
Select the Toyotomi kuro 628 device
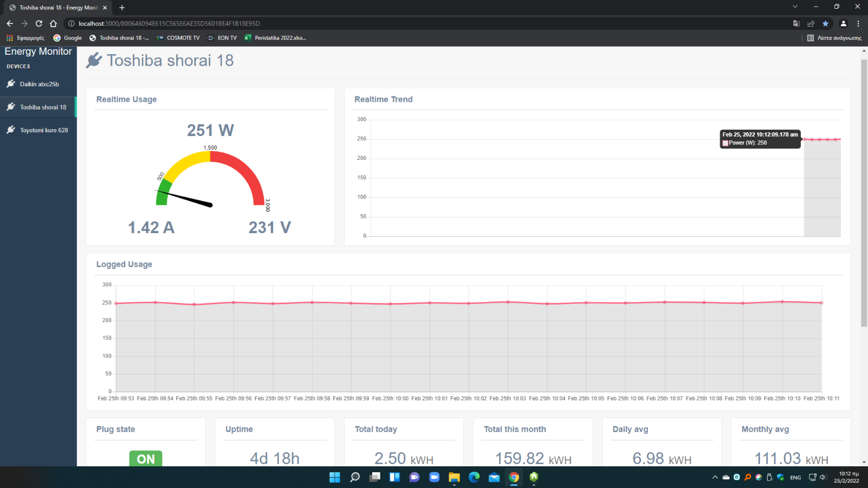[38, 130]
